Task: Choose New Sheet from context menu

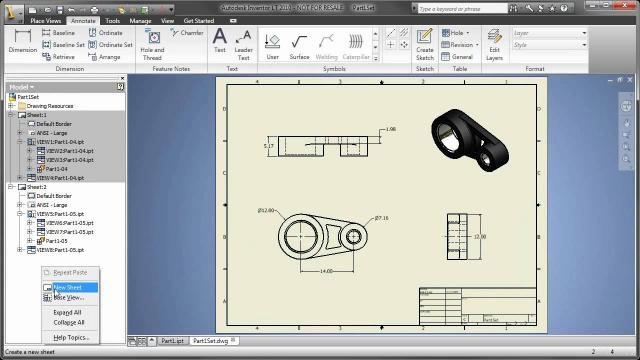Action: point(70,287)
